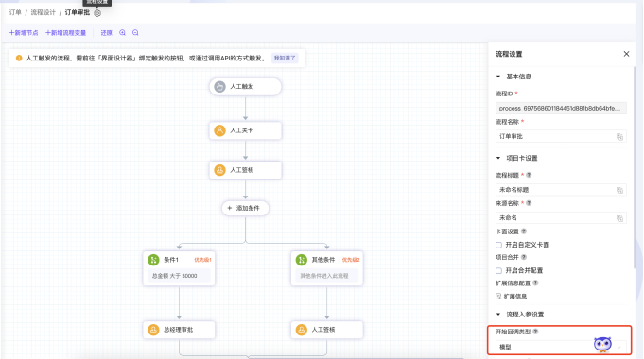Collapse the 基本信息 section

(498, 77)
